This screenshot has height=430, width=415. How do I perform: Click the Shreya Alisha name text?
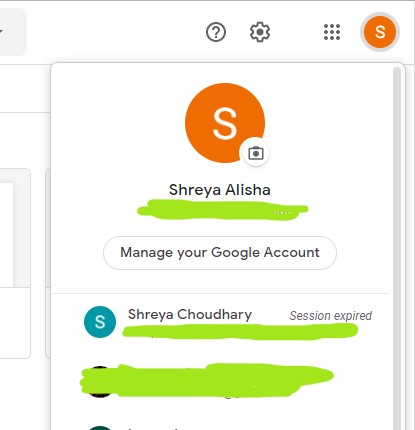[220, 190]
